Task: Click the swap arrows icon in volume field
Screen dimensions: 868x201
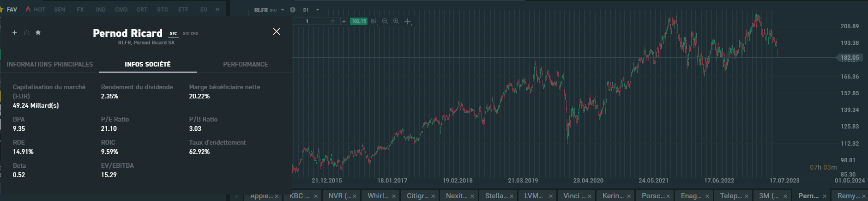Action: click(332, 21)
